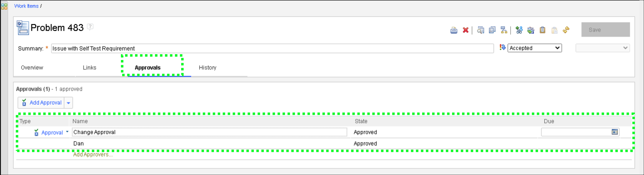Click the calendar icon in Due field

[615, 132]
